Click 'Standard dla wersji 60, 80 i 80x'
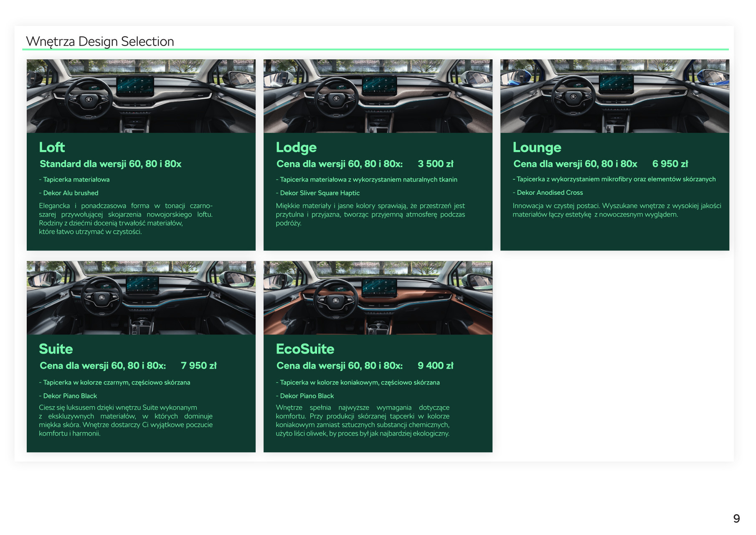This screenshot has width=756, height=535. 110,164
